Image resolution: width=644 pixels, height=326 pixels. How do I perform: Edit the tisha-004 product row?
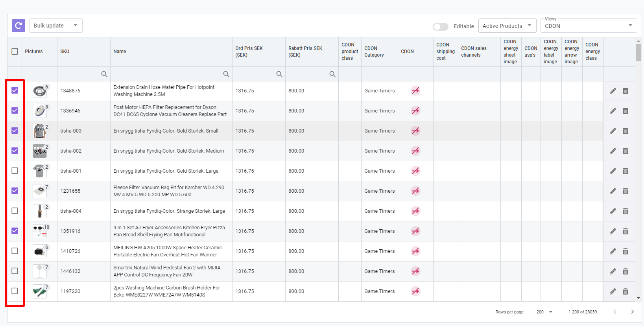click(613, 211)
